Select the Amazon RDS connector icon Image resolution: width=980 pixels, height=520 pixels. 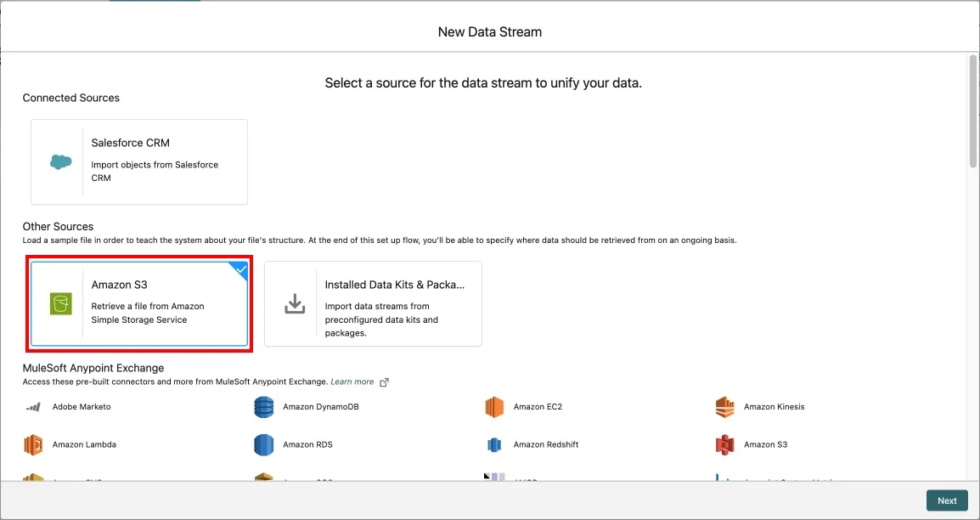point(264,444)
